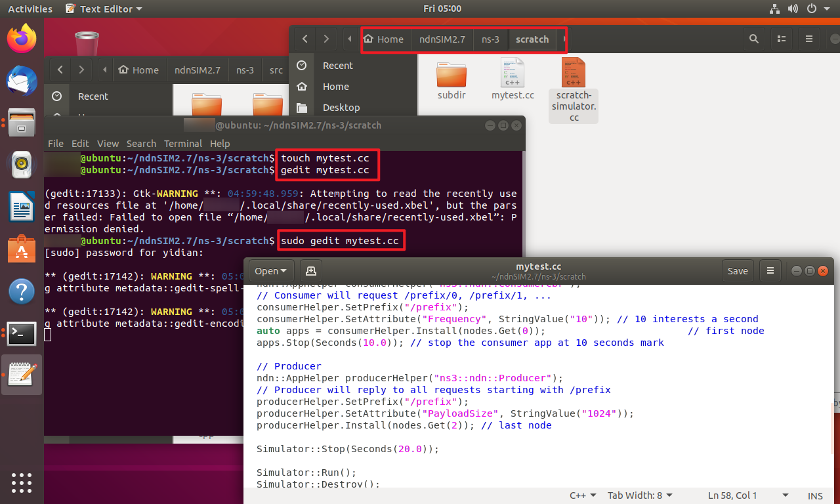Navigate to ndnSIM2.7 via the breadcrumb
This screenshot has width=840, height=504.
(x=442, y=39)
